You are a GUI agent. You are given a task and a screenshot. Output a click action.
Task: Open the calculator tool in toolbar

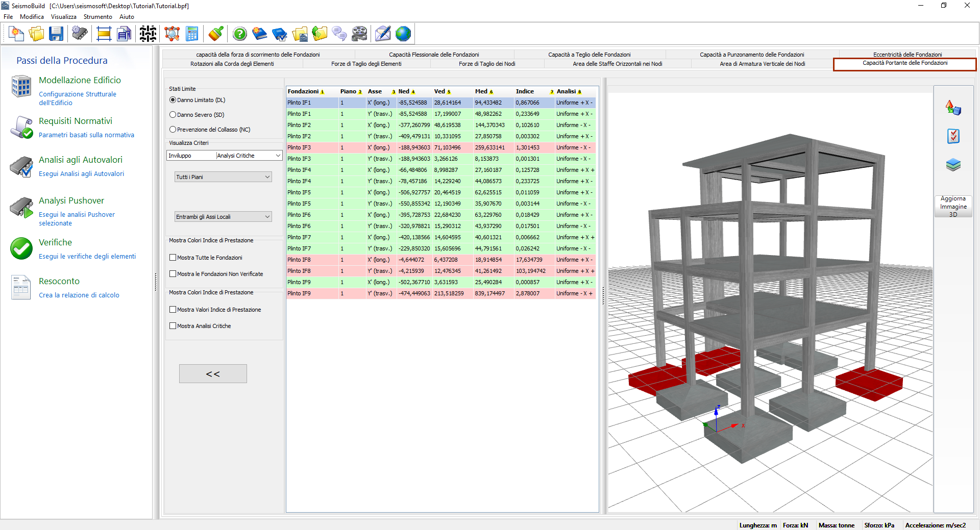(x=192, y=34)
